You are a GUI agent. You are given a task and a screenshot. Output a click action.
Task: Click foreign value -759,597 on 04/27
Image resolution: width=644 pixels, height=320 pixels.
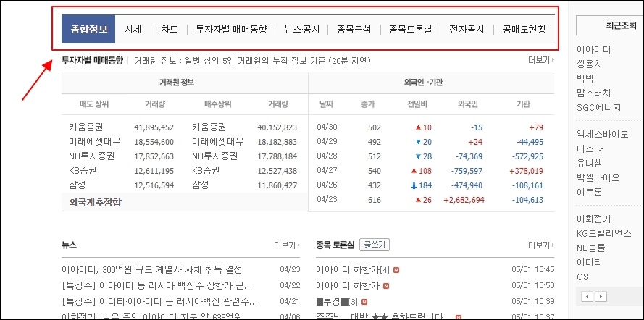click(x=467, y=171)
